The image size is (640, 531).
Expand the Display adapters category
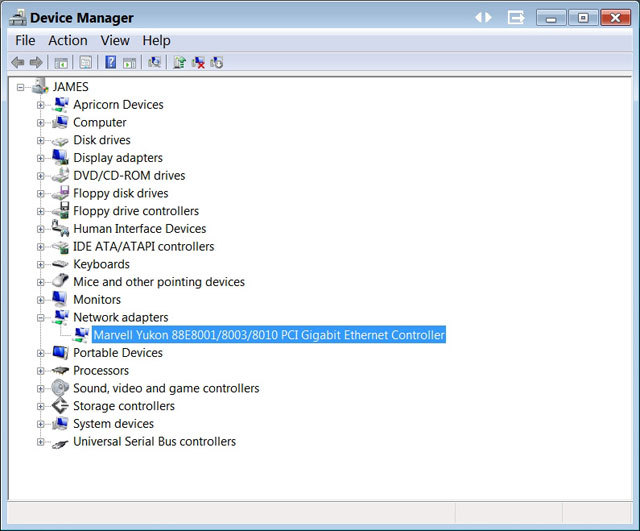(x=41, y=158)
